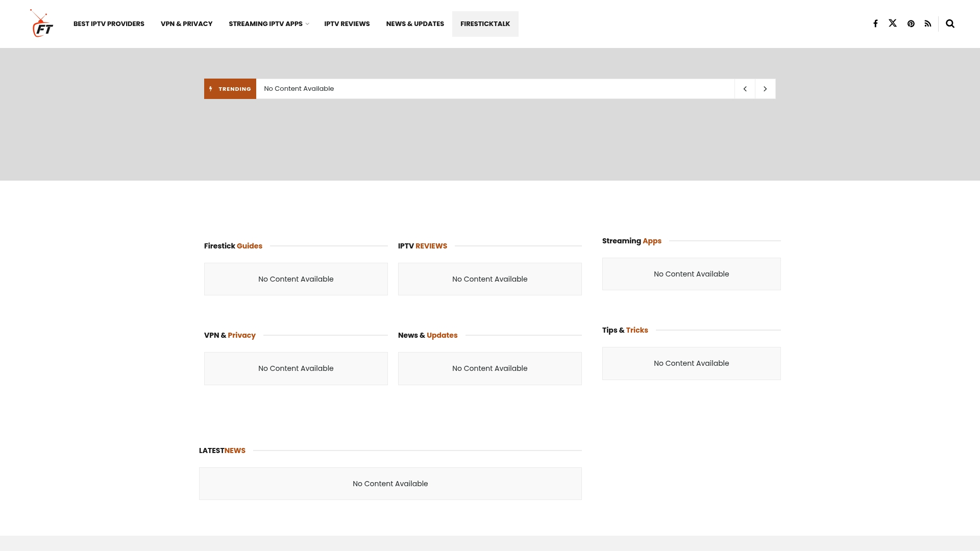Viewport: 980px width, 551px height.
Task: Click the Trending label badge
Action: 230,89
